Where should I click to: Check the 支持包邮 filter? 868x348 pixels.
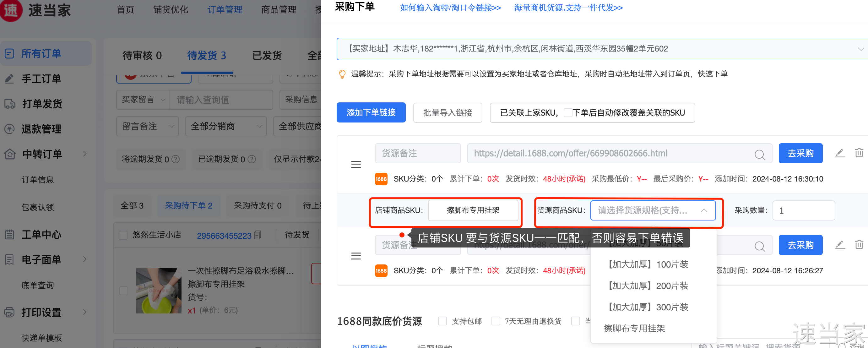tap(442, 321)
